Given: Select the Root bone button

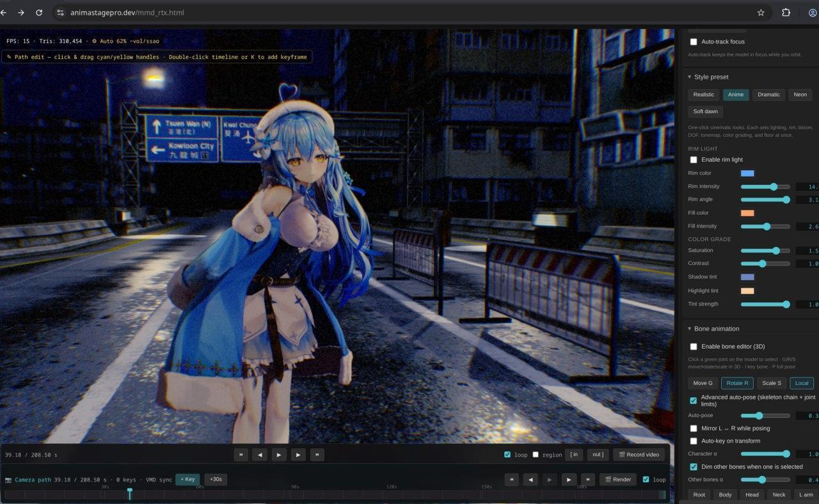Looking at the screenshot, I should pos(699,494).
